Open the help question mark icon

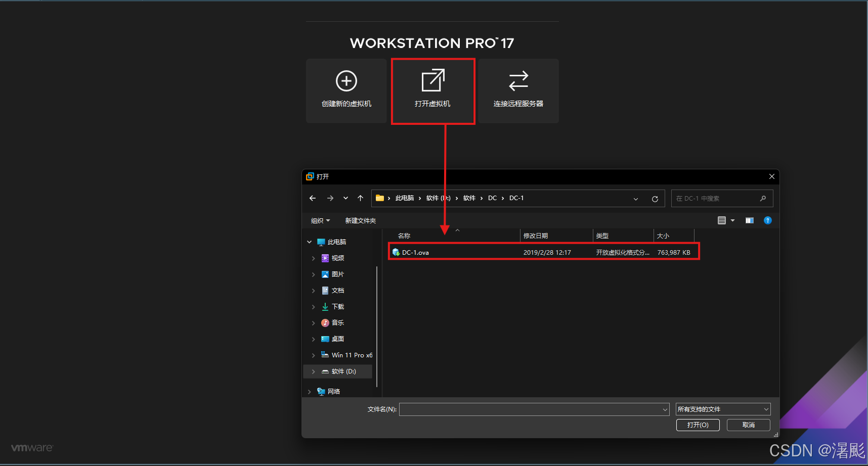[x=768, y=220]
